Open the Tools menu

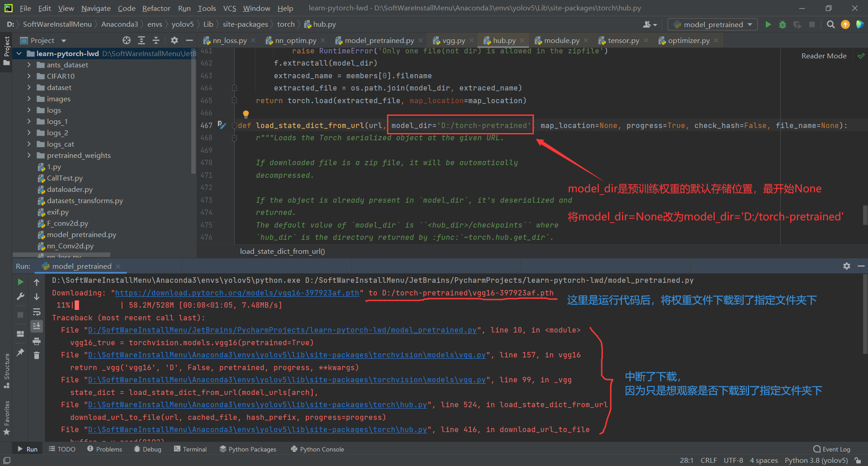(207, 8)
